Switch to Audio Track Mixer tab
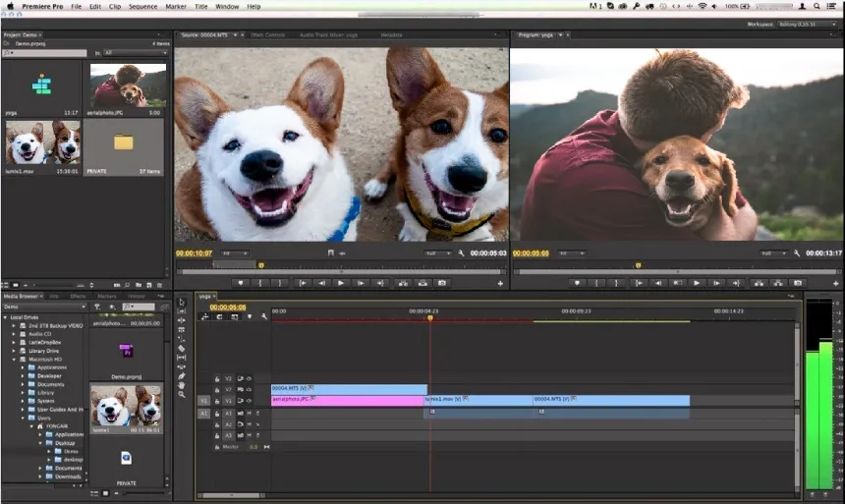The width and height of the screenshot is (845, 504). pyautogui.click(x=329, y=35)
